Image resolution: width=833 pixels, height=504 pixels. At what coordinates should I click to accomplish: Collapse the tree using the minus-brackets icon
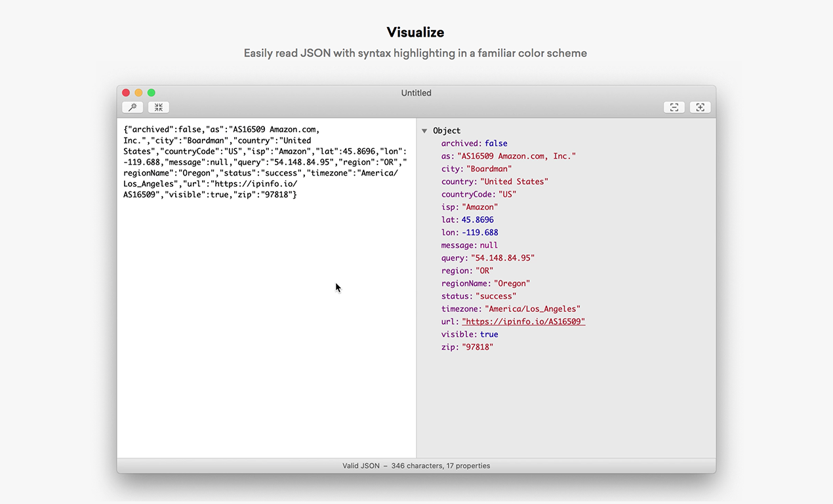tap(674, 107)
